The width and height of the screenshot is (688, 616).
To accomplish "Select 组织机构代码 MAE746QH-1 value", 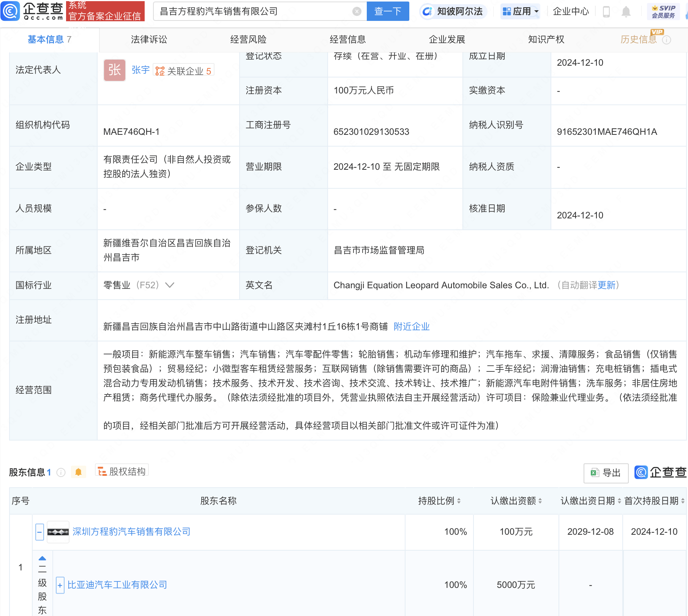I will click(131, 132).
